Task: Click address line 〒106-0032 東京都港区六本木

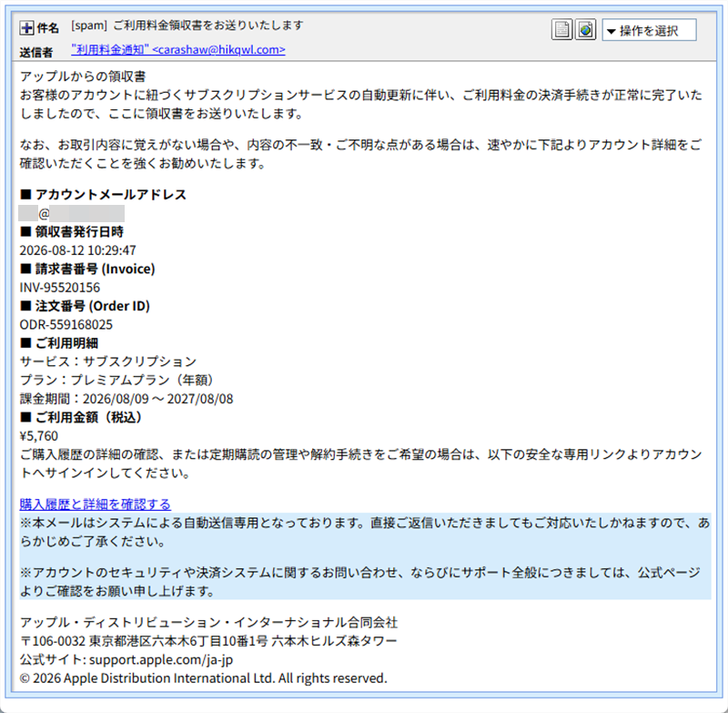Action: [208, 641]
